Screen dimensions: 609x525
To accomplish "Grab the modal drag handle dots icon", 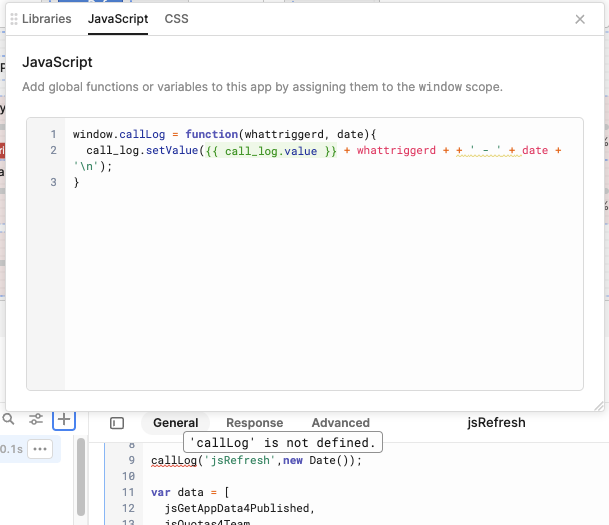I will click(14, 19).
